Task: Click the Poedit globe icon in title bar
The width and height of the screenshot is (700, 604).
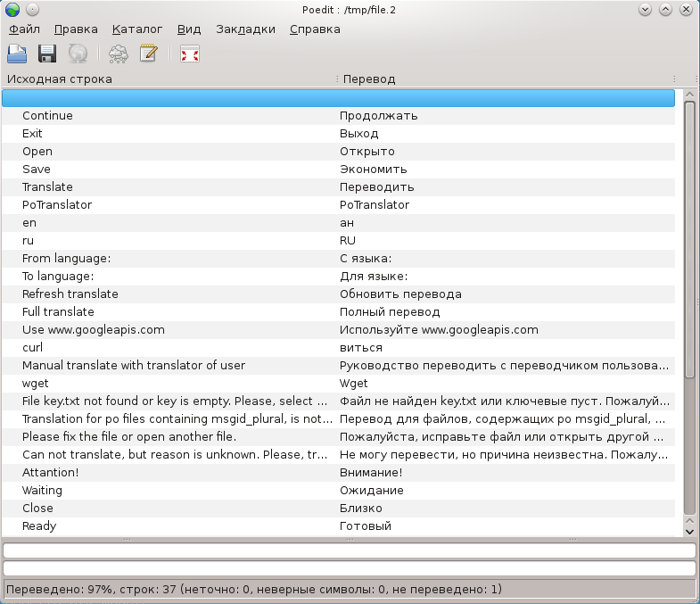Action: click(12, 10)
